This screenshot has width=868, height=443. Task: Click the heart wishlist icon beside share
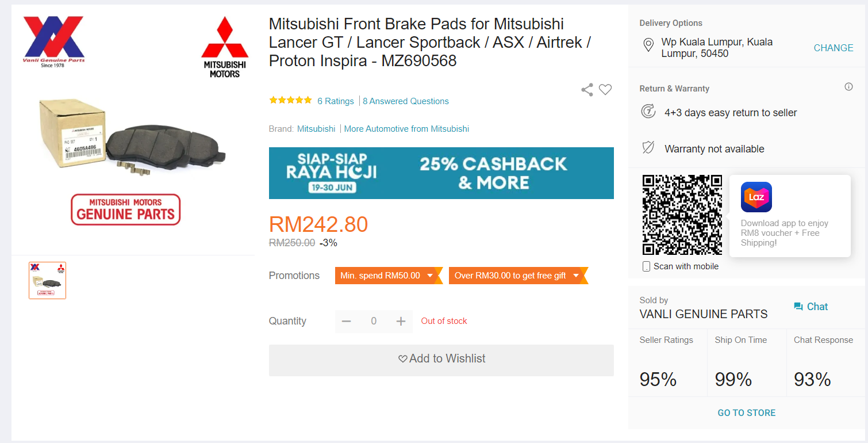click(605, 90)
